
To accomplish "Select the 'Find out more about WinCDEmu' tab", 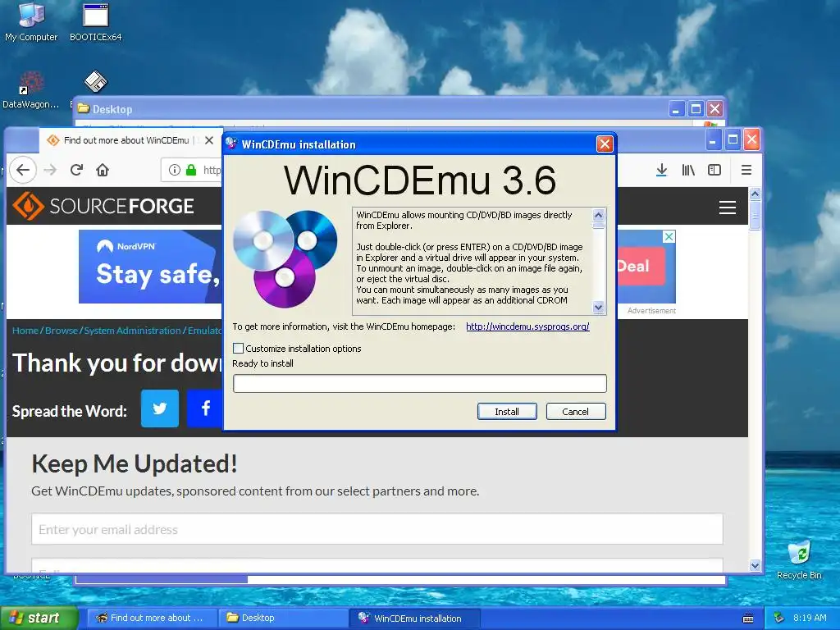I will click(x=126, y=140).
